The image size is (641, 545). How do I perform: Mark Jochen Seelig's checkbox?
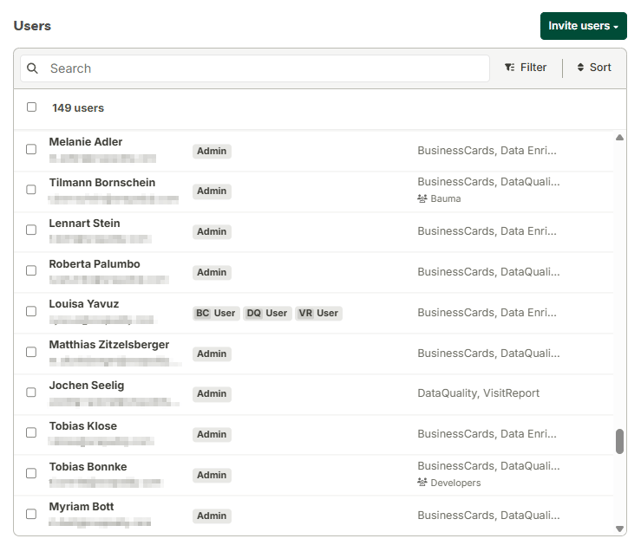click(x=31, y=392)
